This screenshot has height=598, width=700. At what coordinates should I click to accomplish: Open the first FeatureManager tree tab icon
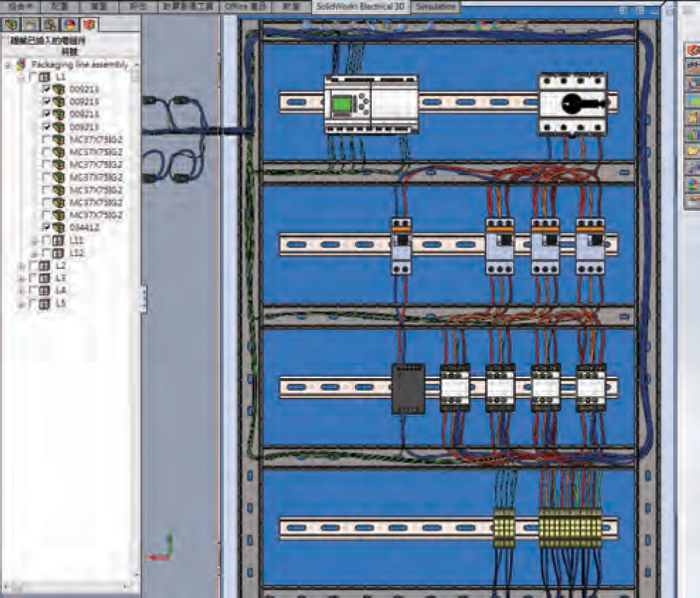tap(13, 25)
